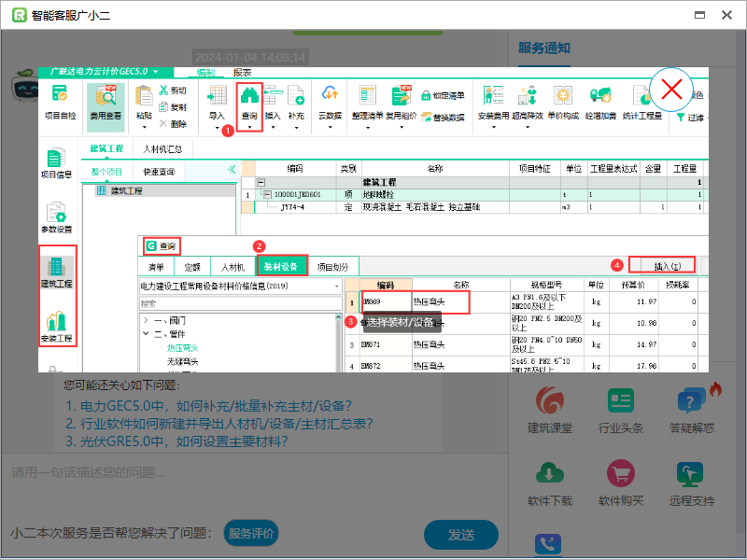Click the 软件下载 download icon

[x=549, y=473]
